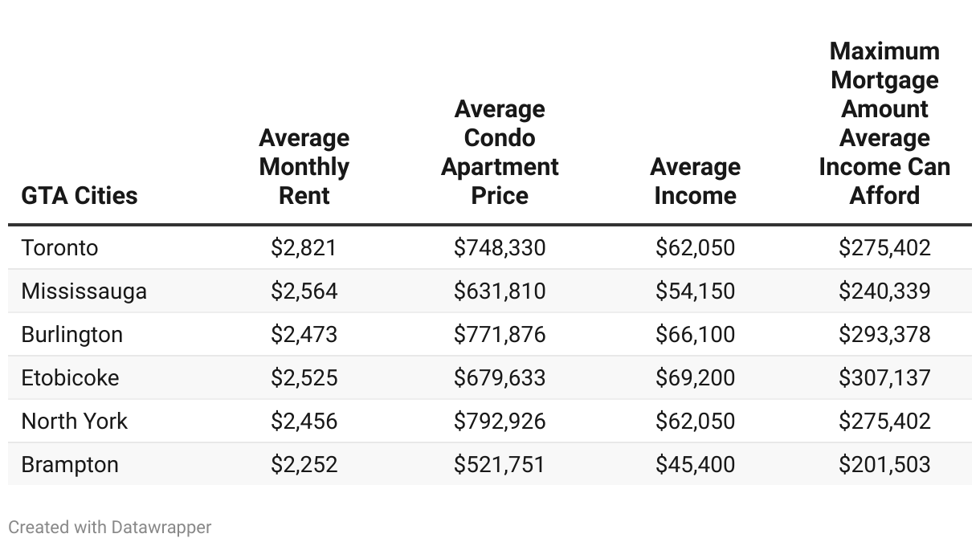
Task: Select the $54,150 average income cell
Action: point(695,291)
